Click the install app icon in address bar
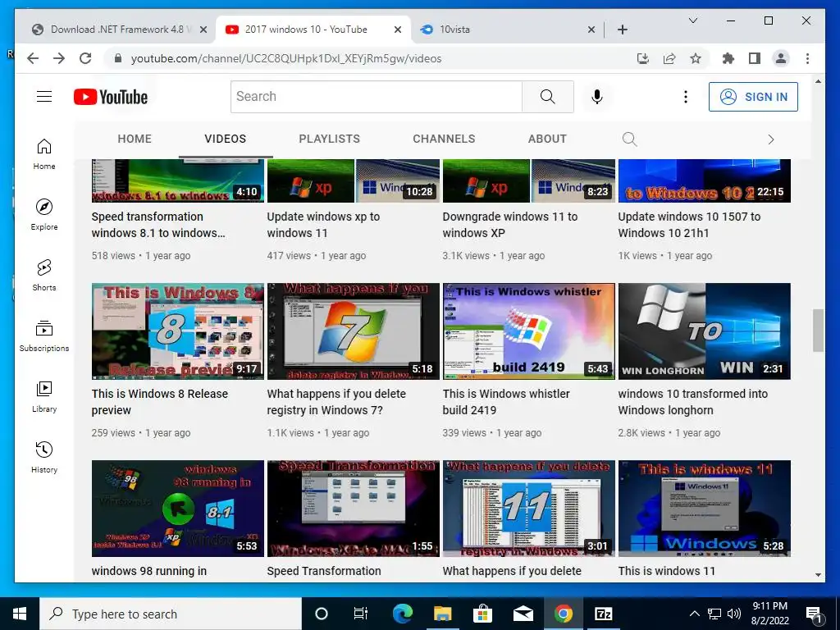 tap(643, 58)
